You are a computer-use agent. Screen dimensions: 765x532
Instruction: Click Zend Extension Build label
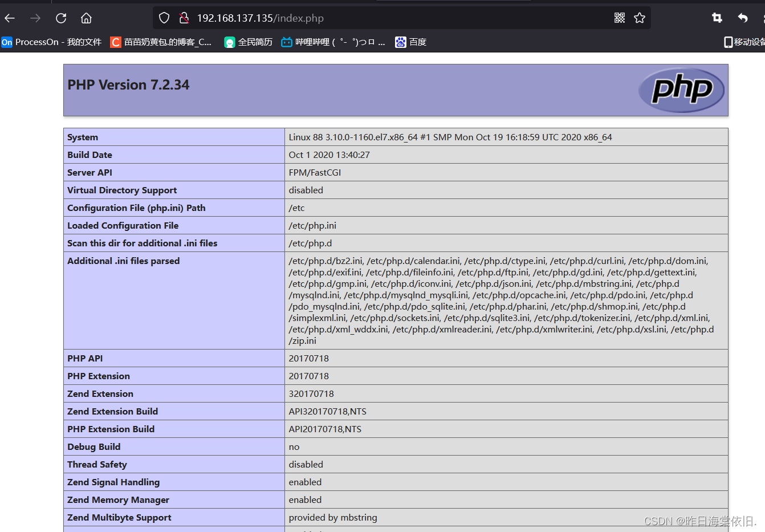(112, 412)
